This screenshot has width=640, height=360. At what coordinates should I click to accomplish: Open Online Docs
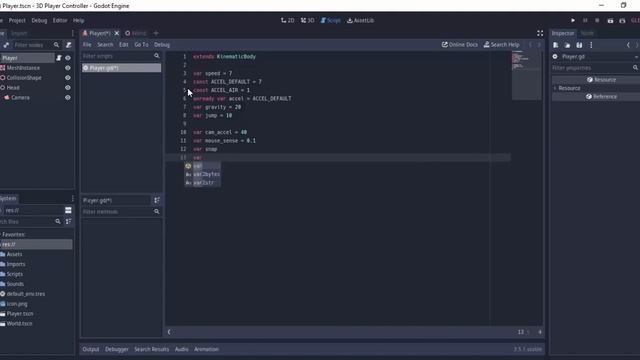tap(460, 44)
